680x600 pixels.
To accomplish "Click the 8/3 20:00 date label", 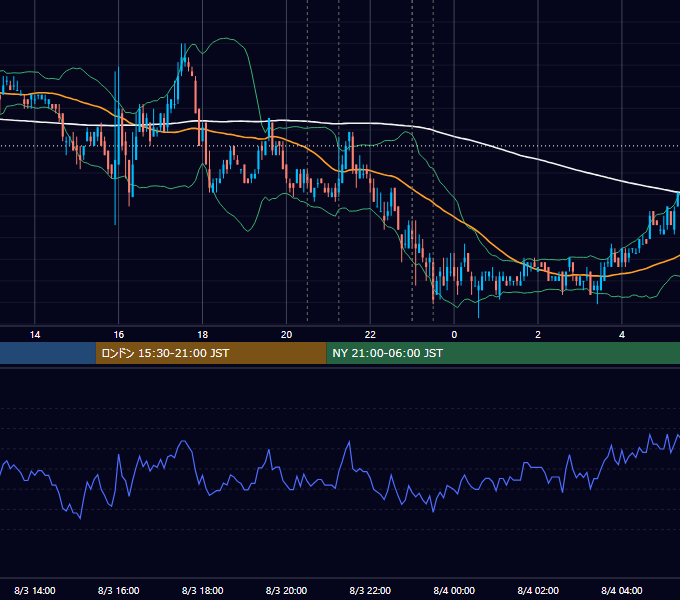I will pos(286,590).
